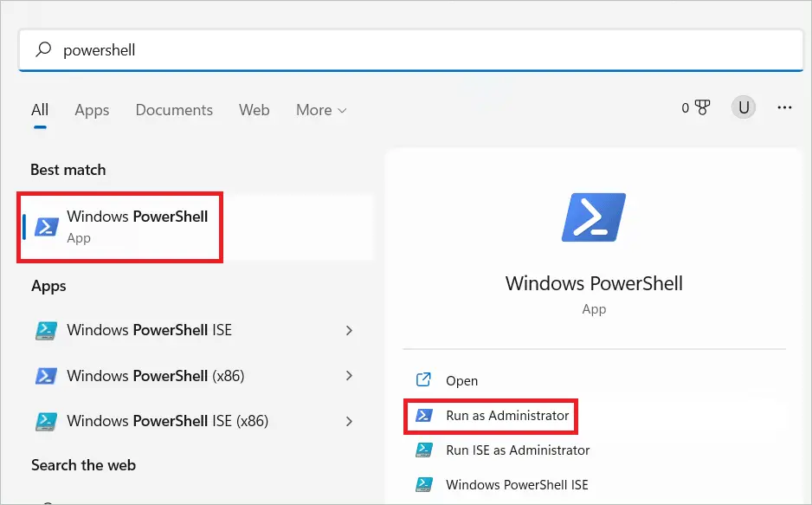Click the Run ISE as Administrator link
812x505 pixels.
517,450
